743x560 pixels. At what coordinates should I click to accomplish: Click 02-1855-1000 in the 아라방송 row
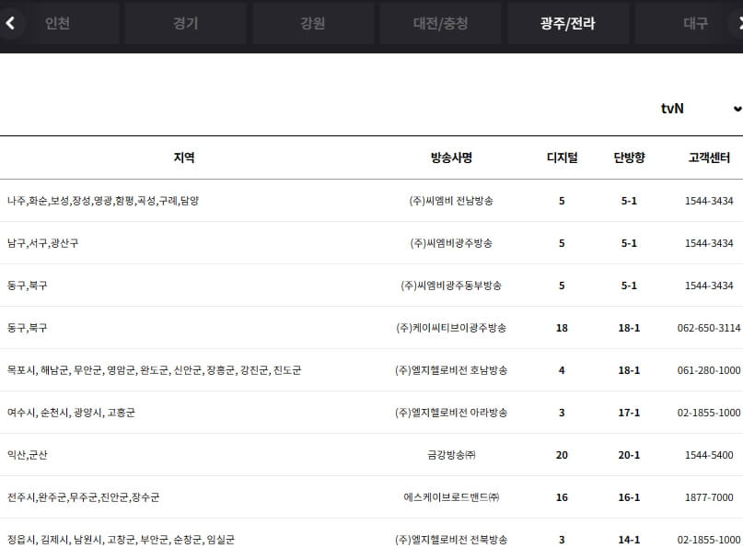pyautogui.click(x=709, y=413)
